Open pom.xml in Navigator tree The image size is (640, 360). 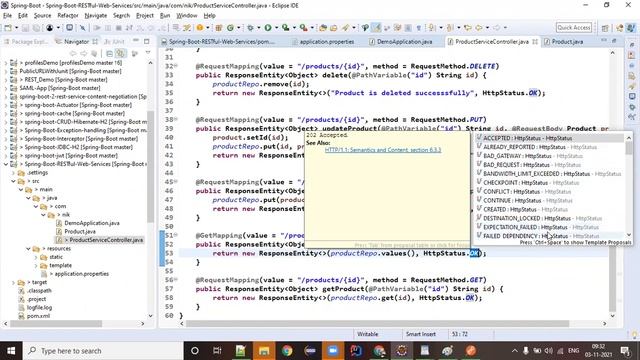point(38,316)
